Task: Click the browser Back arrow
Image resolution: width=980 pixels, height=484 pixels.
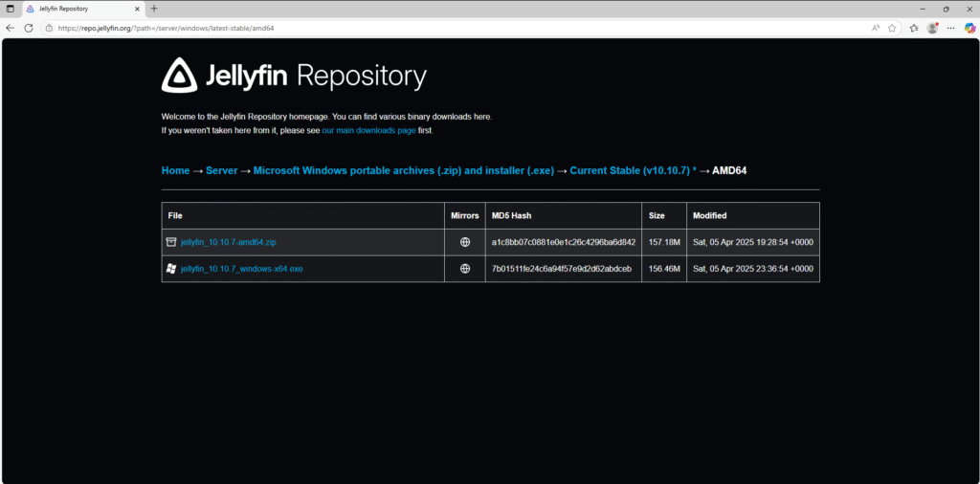Action: [10, 28]
